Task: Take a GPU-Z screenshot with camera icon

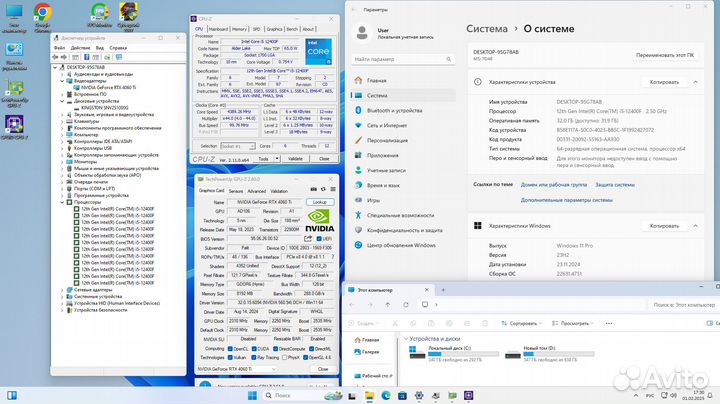Action: pyautogui.click(x=314, y=189)
